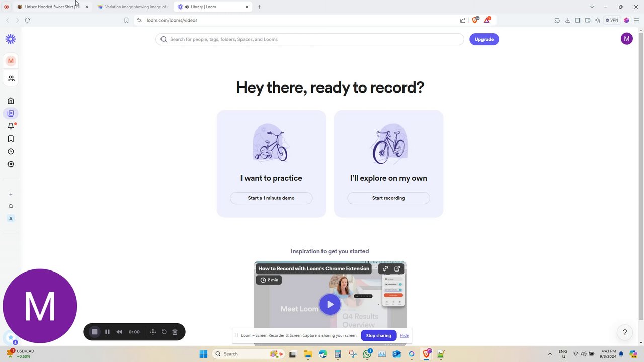
Task: Click the drag handle dots on the recorder bar
Action: click(153, 332)
